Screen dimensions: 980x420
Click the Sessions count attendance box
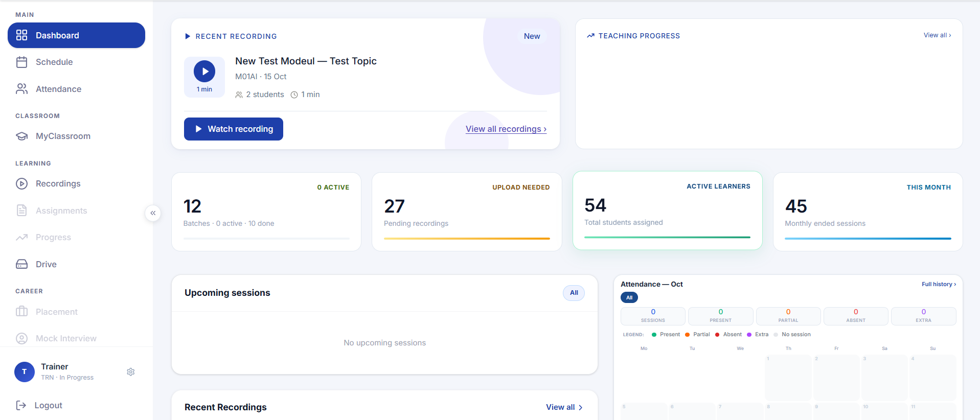653,316
